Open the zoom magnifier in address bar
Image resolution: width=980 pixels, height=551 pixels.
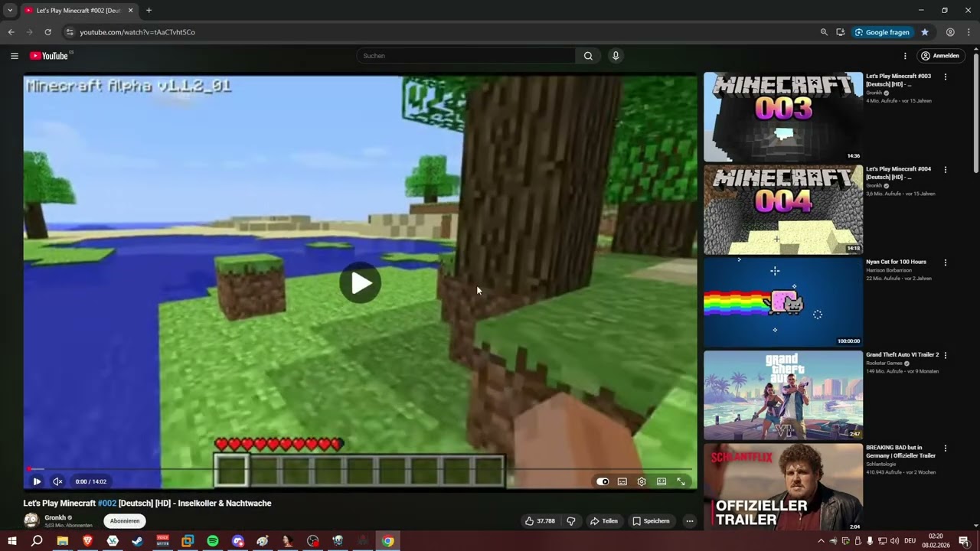coord(824,32)
